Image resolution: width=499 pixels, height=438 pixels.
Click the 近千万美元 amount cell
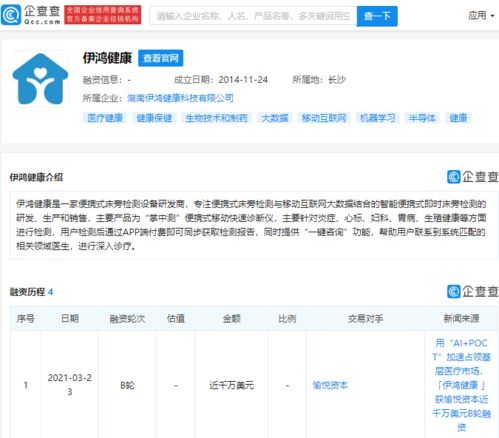pos(231,385)
